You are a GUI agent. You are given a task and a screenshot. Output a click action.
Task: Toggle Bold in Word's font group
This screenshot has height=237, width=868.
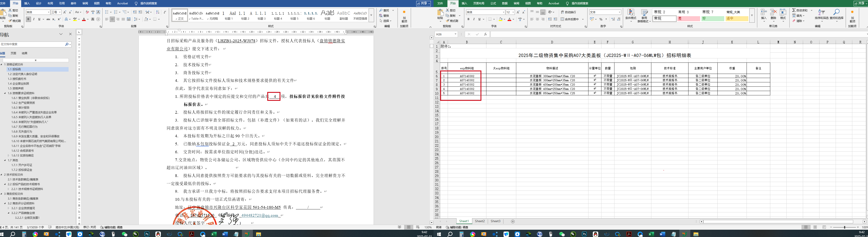tap(29, 19)
